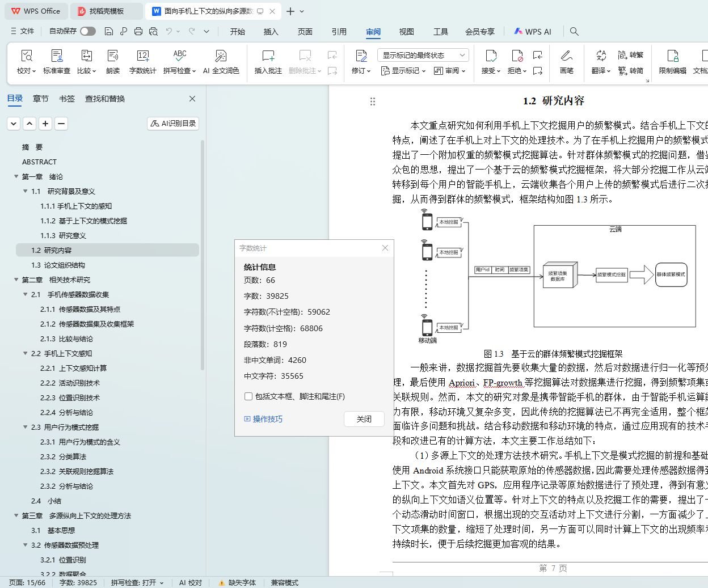
Task: Toggle the 自动保存 autosave switch
Action: point(87,31)
